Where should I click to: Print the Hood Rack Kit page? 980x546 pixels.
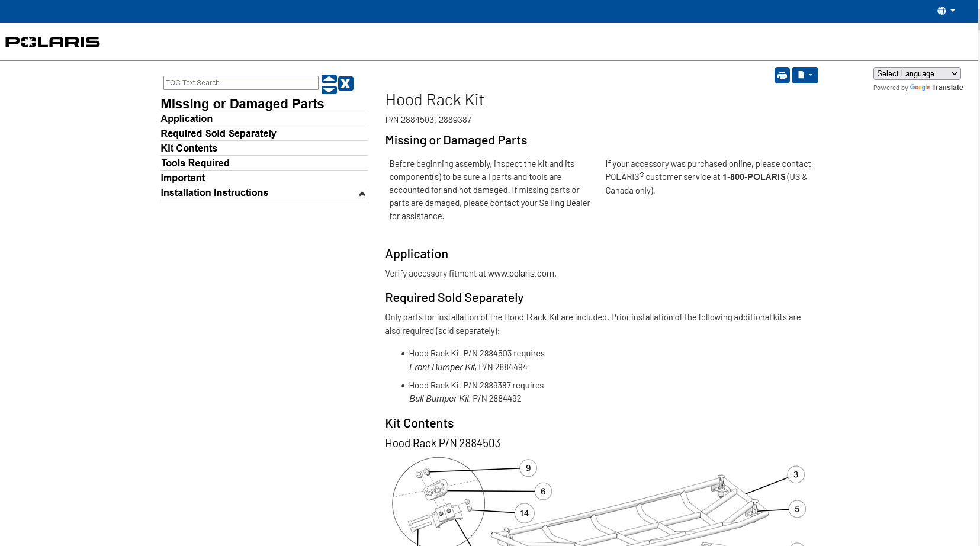pyautogui.click(x=782, y=75)
